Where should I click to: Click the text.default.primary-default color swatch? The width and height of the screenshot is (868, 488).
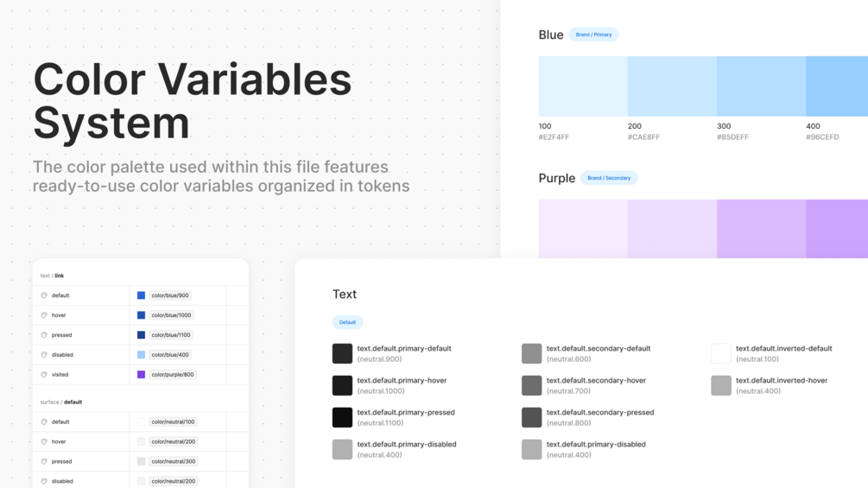tap(342, 353)
